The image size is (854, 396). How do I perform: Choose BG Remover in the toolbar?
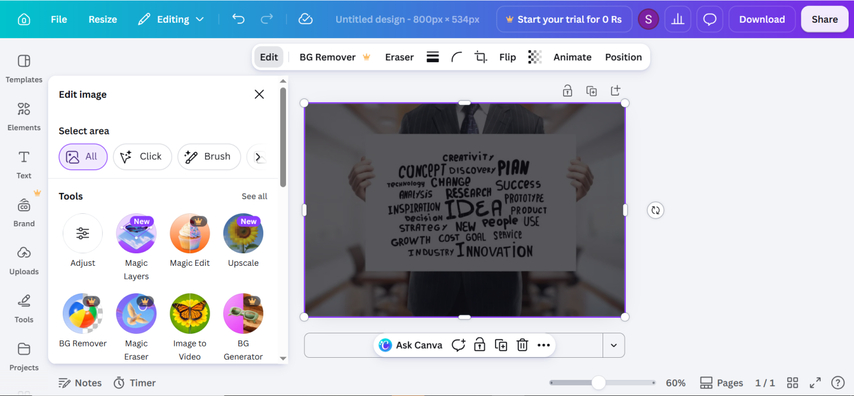pyautogui.click(x=334, y=57)
